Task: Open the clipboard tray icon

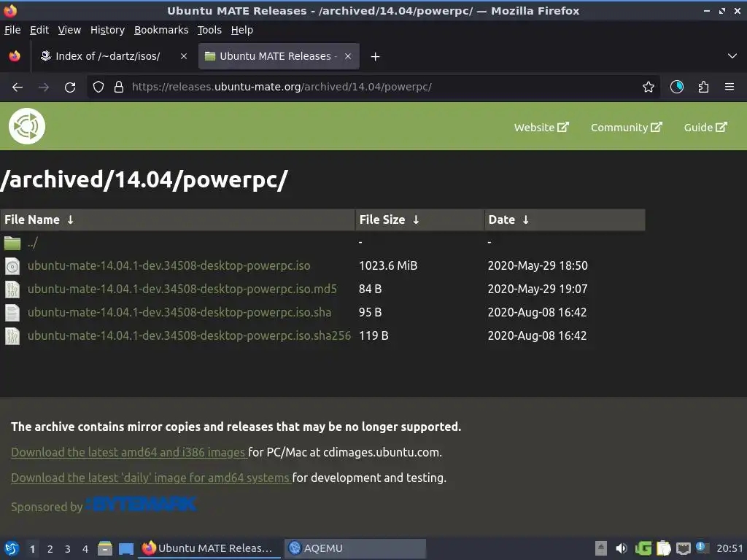Action: coord(664,548)
